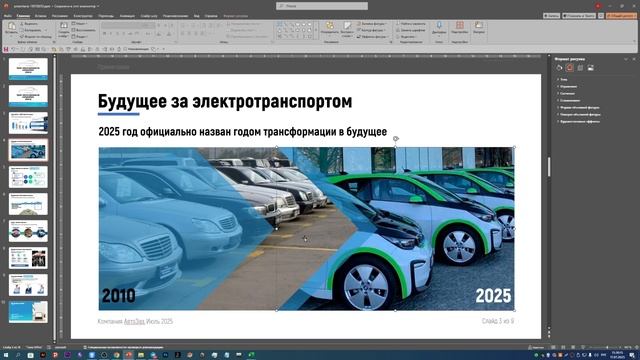Expand the Soft Edges (Сглаживание) section
The height and width of the screenshot is (360, 640).
coord(569,100)
